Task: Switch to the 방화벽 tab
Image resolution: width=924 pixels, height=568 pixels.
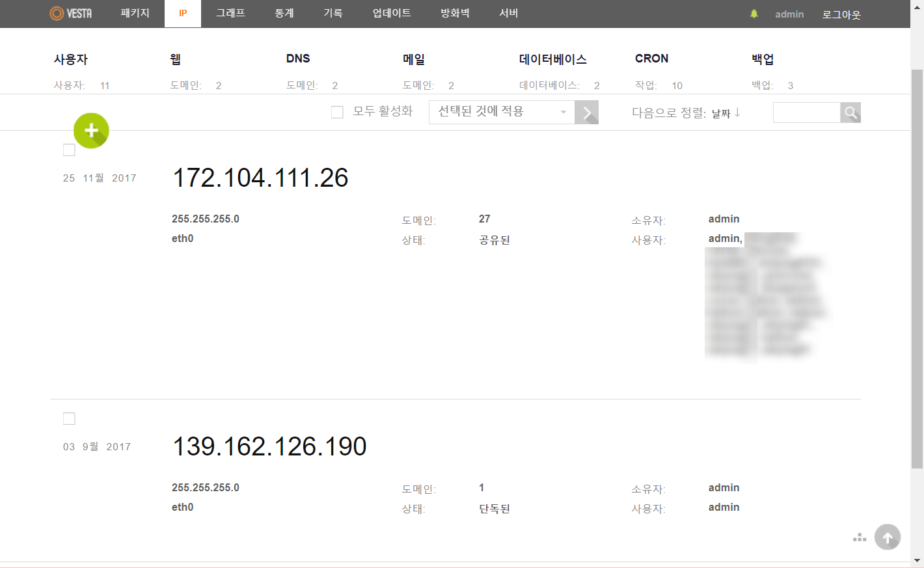Action: click(x=455, y=14)
